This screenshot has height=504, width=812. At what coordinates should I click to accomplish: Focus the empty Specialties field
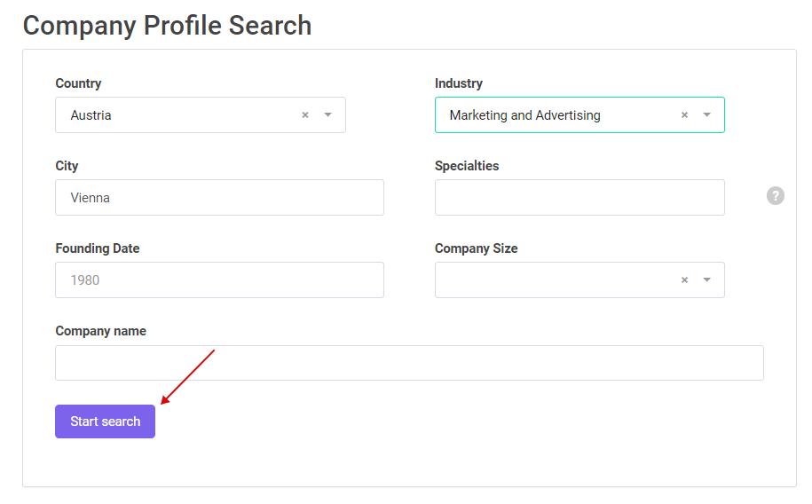point(579,197)
